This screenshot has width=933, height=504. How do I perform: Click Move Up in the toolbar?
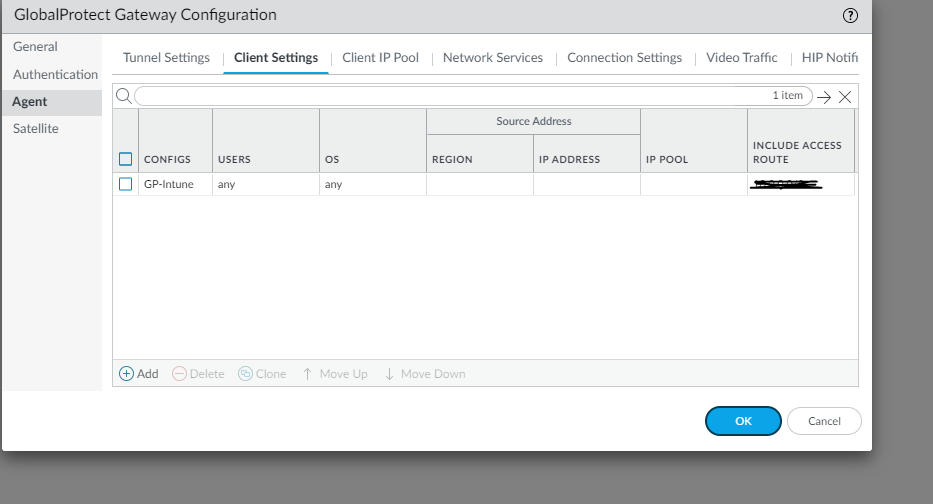(335, 374)
